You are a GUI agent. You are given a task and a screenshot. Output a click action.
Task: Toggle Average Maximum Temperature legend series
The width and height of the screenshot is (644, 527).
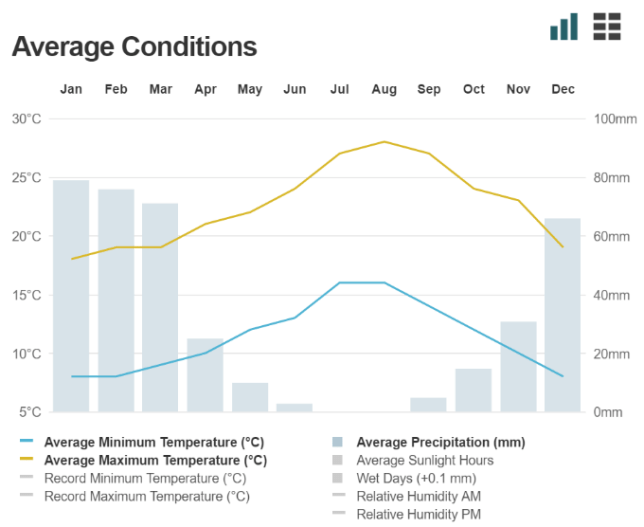tap(155, 460)
